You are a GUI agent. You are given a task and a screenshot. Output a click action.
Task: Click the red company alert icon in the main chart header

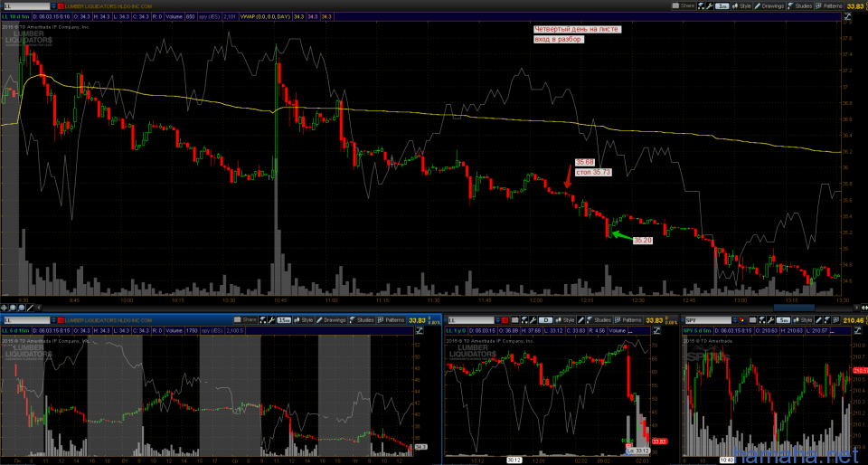coord(61,6)
